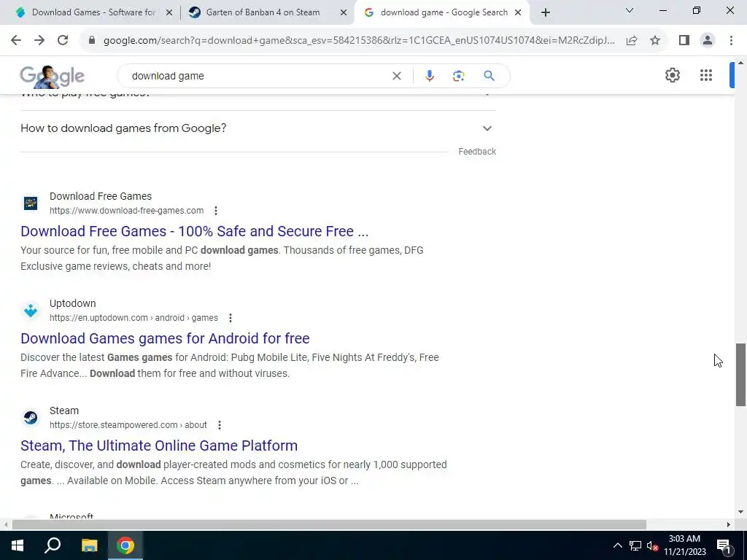Go to Google home via the logo
Image resolution: width=747 pixels, height=560 pixels.
click(52, 76)
